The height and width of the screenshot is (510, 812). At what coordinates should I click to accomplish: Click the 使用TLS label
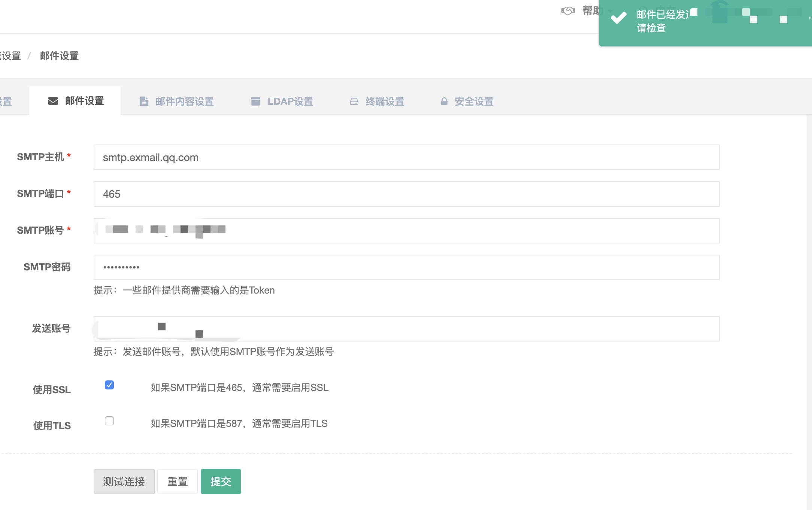52,426
